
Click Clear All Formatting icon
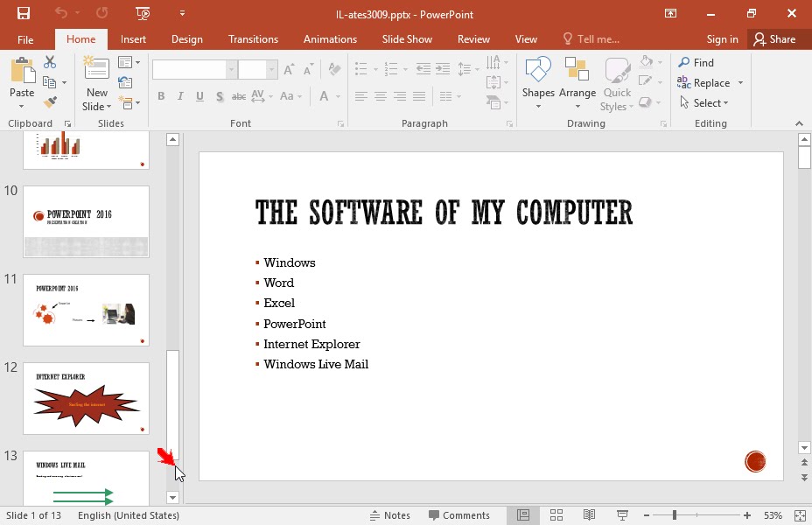[x=334, y=69]
